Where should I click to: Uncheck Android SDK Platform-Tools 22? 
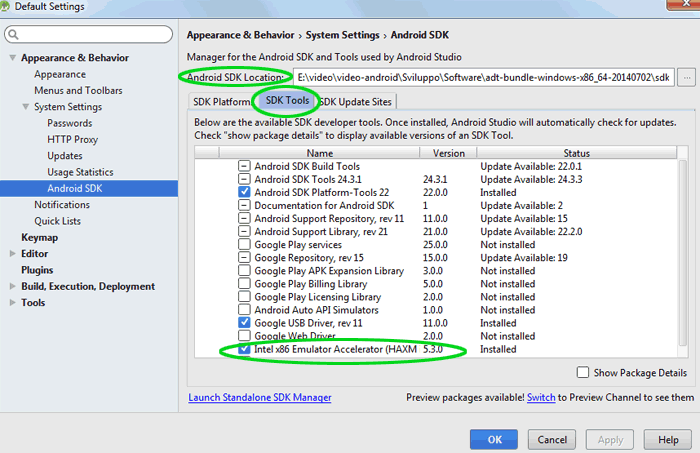tap(244, 192)
